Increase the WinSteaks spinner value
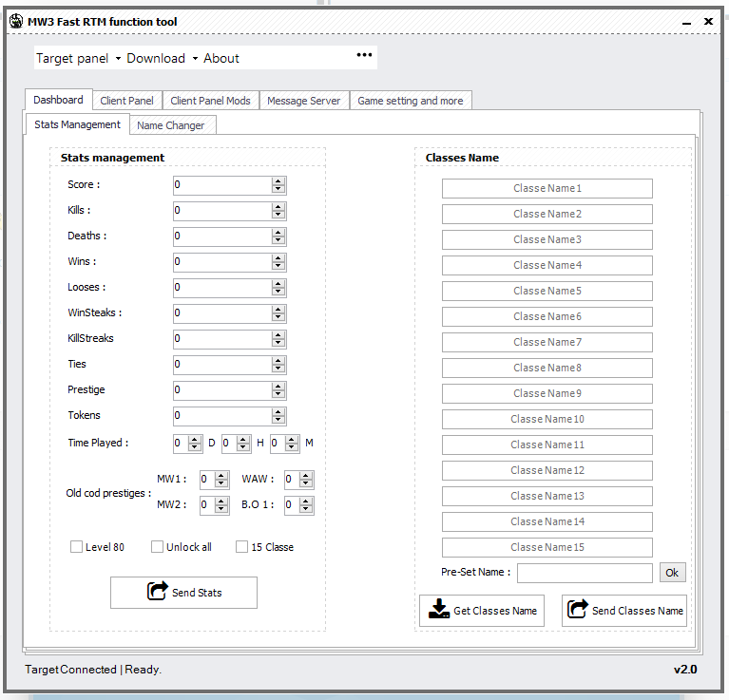The height and width of the screenshot is (700, 729). click(x=278, y=310)
